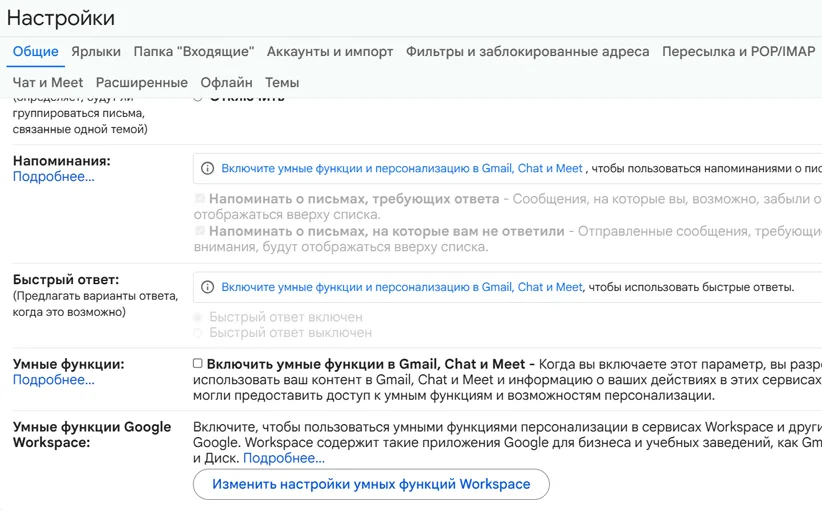Screen dimensions: 822x510
Task: Go to the Аккаунты и импорт tab
Action: pos(330,52)
